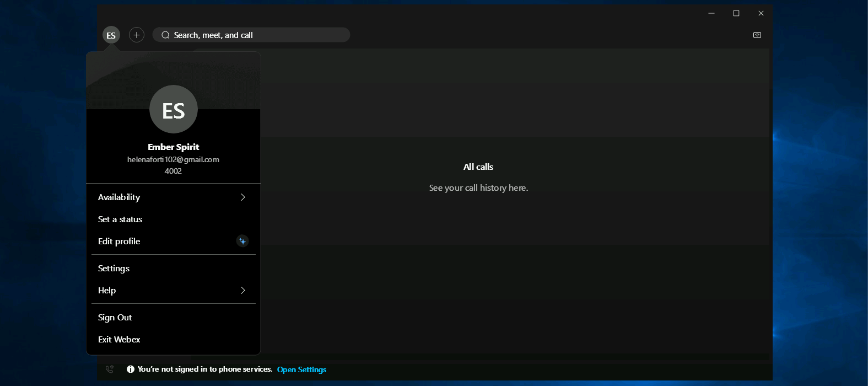Maximize the Webex window
The height and width of the screenshot is (386, 868).
tap(736, 13)
